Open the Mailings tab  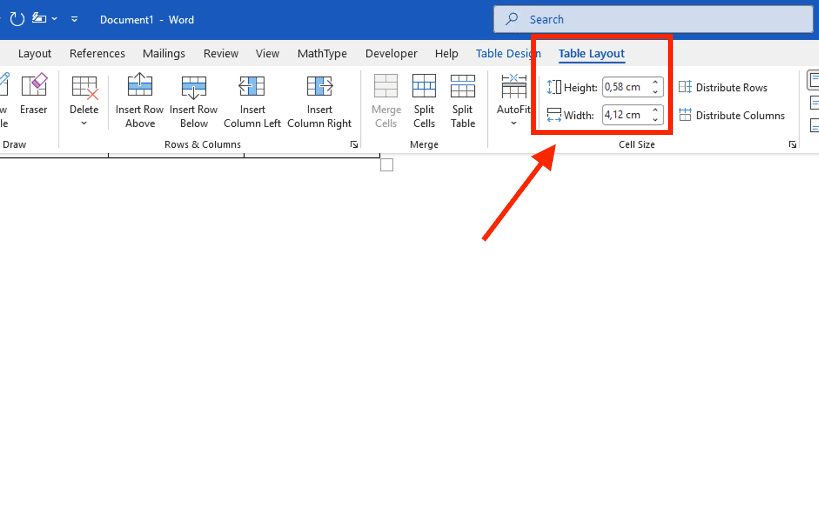point(163,53)
